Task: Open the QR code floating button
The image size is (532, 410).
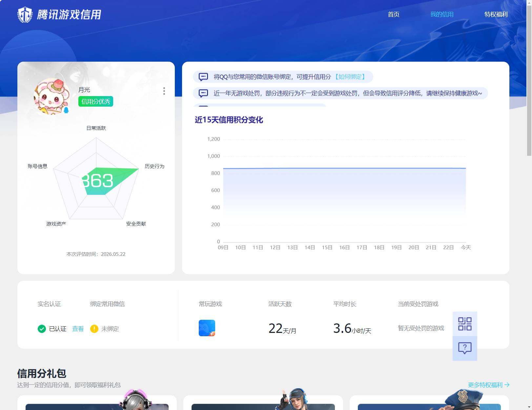Action: pos(465,324)
